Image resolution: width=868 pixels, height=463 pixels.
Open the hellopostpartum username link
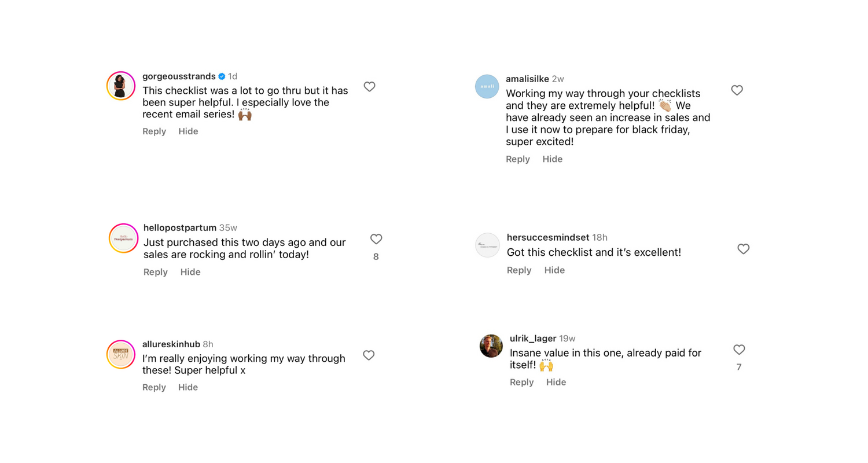(179, 227)
